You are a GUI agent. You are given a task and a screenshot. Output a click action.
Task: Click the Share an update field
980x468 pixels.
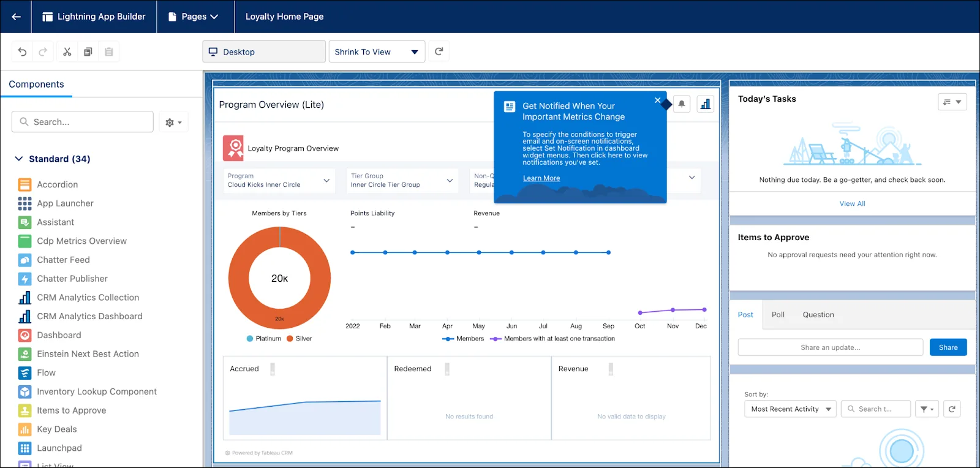coord(830,347)
